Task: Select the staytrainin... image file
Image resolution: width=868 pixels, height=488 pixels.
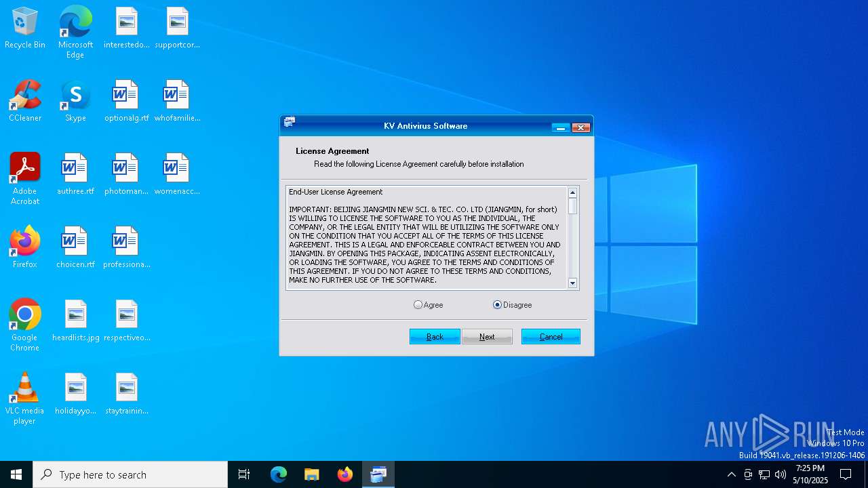Action: [x=127, y=394]
